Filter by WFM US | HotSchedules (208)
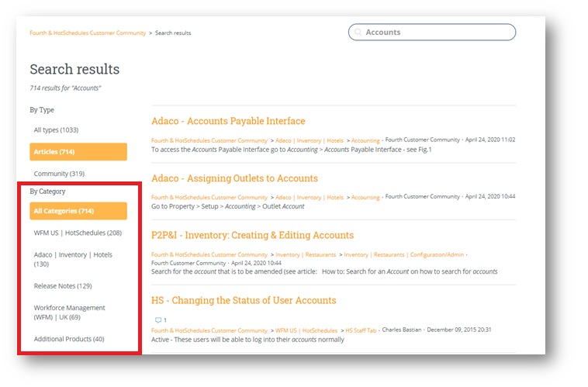Viewport: 588px width, 387px height. [78, 233]
